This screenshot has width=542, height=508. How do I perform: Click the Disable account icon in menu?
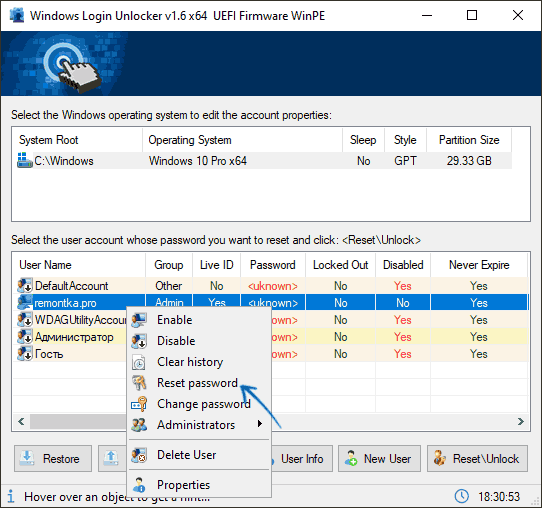[x=139, y=341]
